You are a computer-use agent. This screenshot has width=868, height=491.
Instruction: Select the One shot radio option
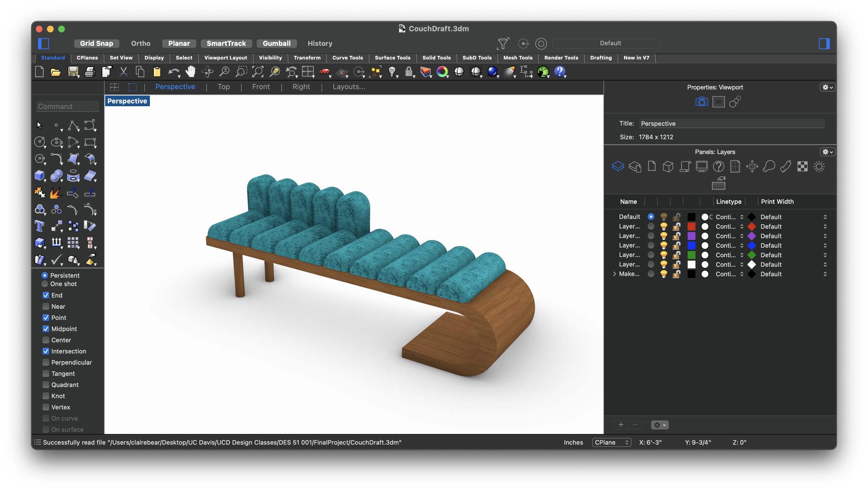45,284
